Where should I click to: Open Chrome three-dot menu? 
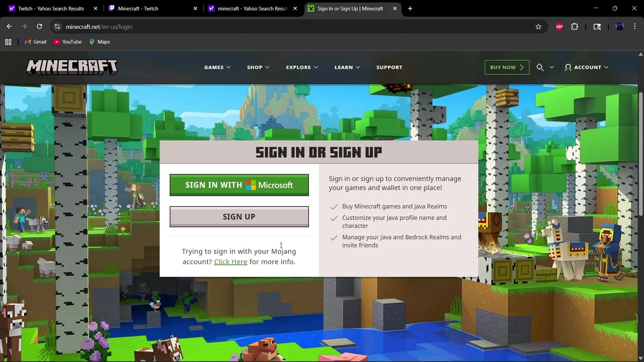click(x=635, y=27)
